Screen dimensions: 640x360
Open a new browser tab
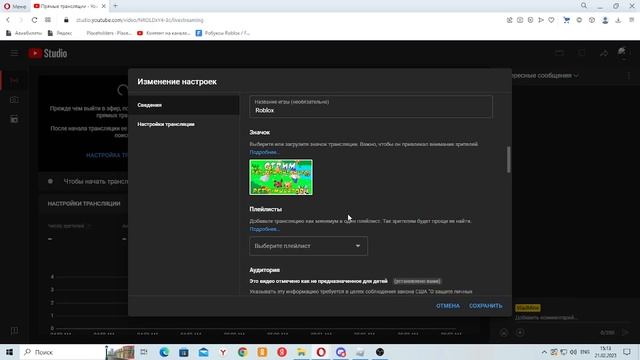pos(116,6)
